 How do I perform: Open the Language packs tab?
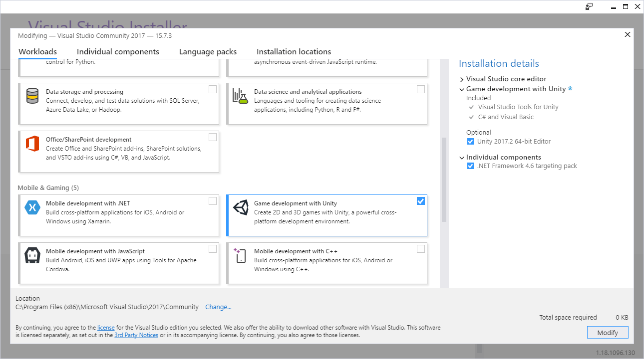tap(208, 51)
